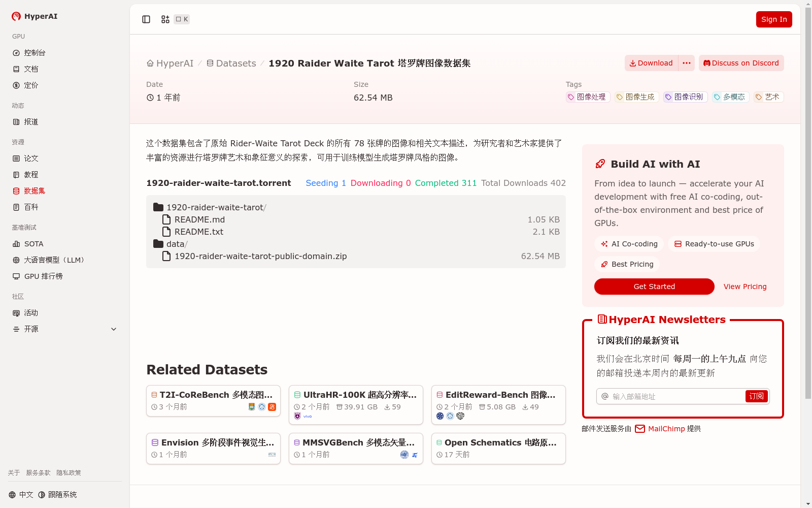This screenshot has height=508, width=812.
Task: Open the Envision dataset card
Action: click(x=213, y=449)
